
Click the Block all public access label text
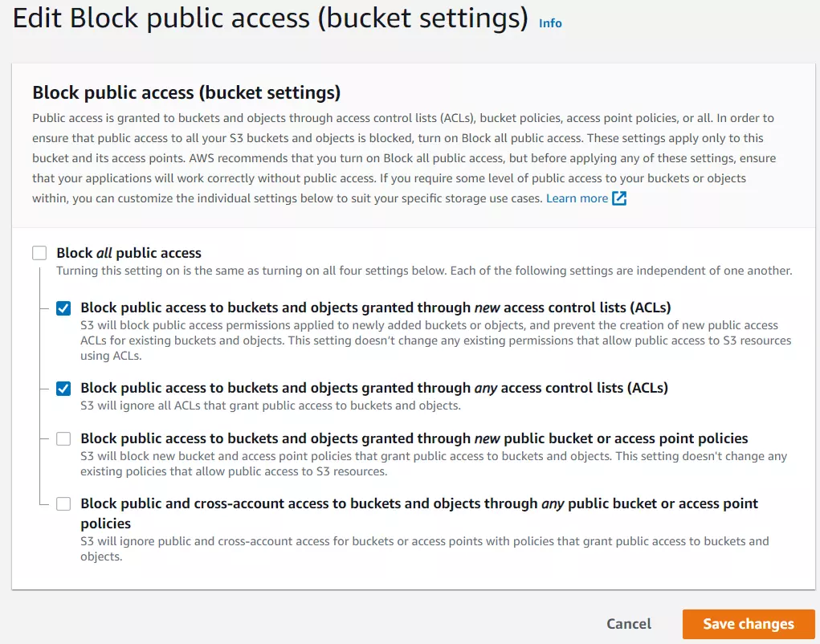129,253
